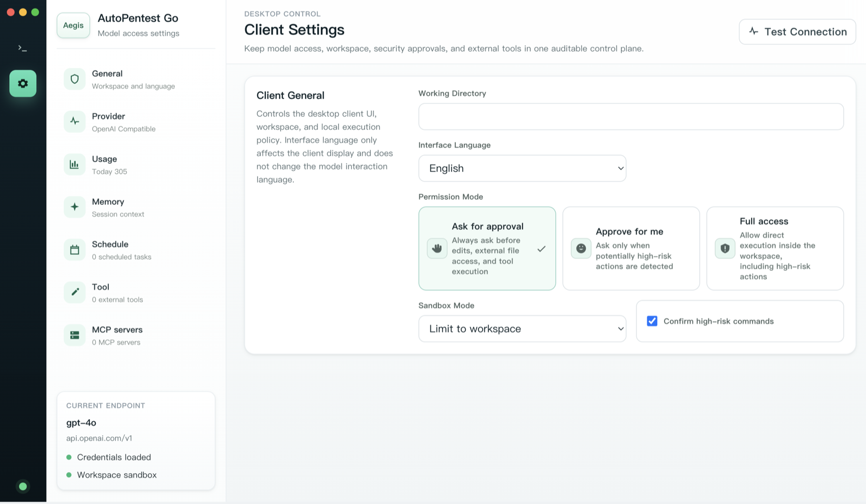
Task: Click the CURRENT ENDPOINT label
Action: pyautogui.click(x=106, y=406)
